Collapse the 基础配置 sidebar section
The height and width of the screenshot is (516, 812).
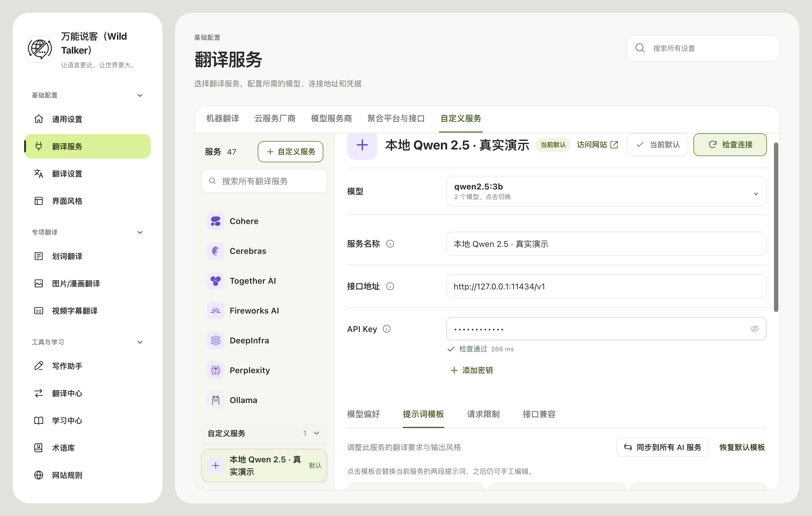coord(140,96)
